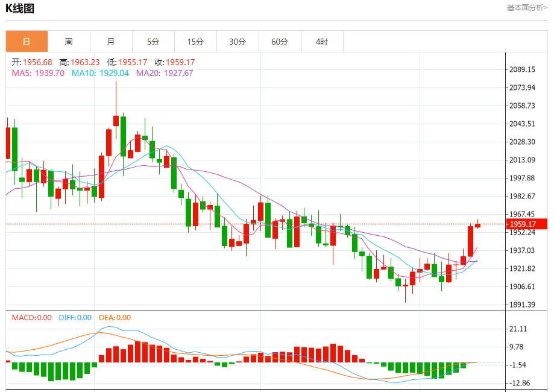554x392 pixels.
Task: Click the -12.86 MACD axis label
Action: [x=520, y=383]
